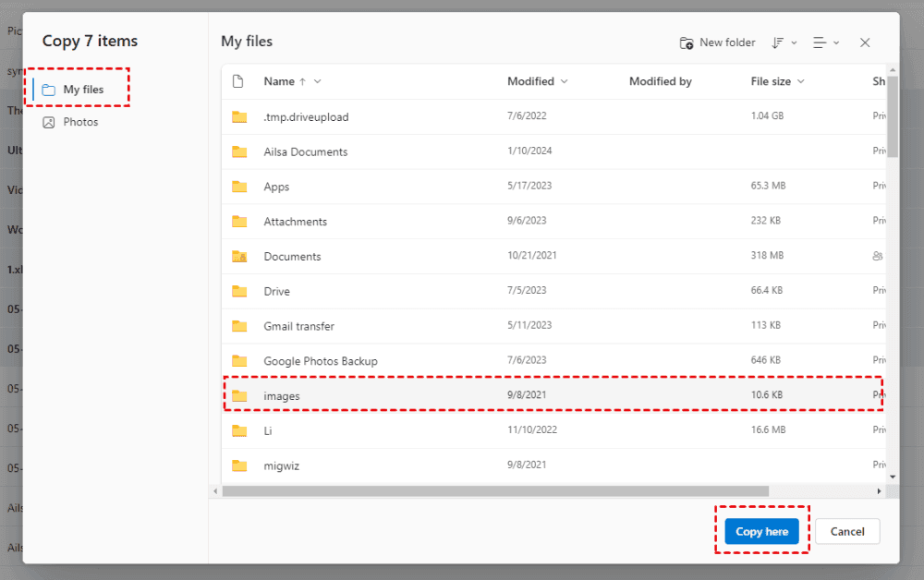Click the Li folder icon
924x580 pixels.
point(239,430)
